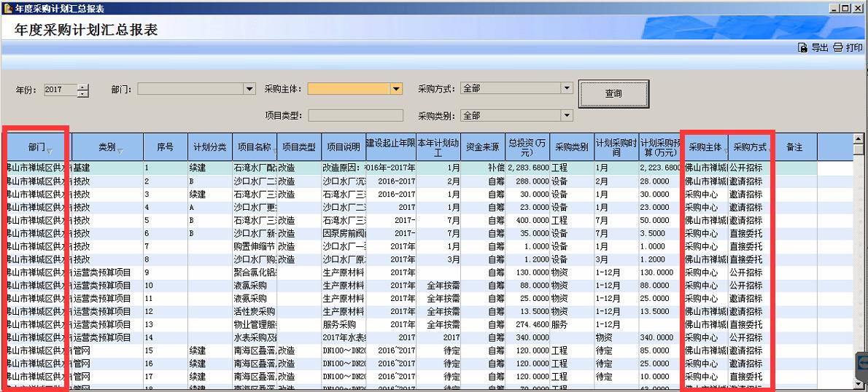Image resolution: width=868 pixels, height=392 pixels.
Task: Click the blue circular widget at right edge
Action: pos(861,362)
